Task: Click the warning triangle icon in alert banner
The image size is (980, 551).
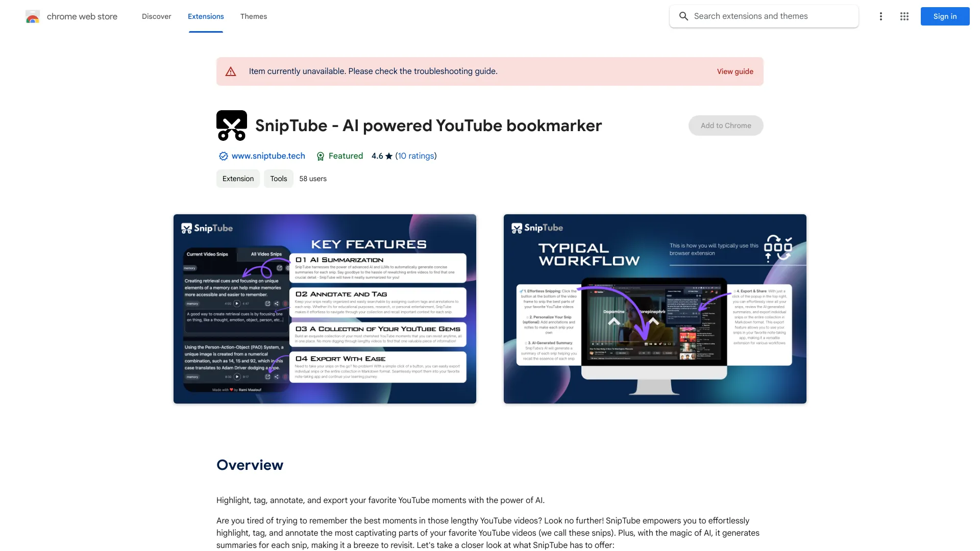Action: coord(230,71)
